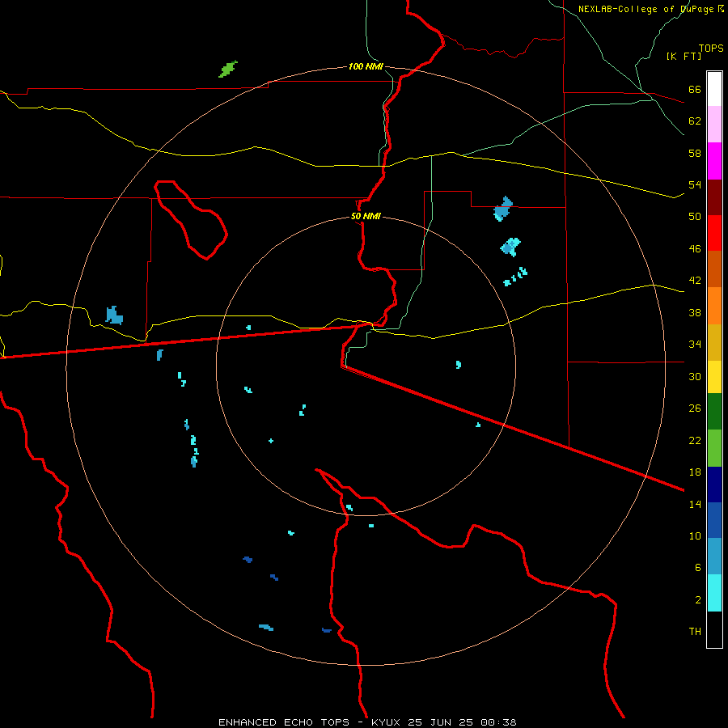
Task: Click the 100 NMI range ring label
Action: 366,66
